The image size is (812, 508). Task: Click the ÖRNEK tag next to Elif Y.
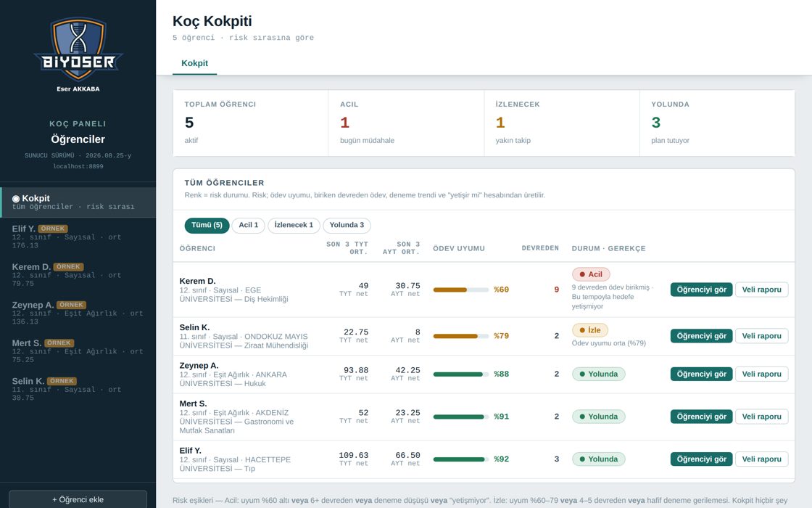point(53,229)
